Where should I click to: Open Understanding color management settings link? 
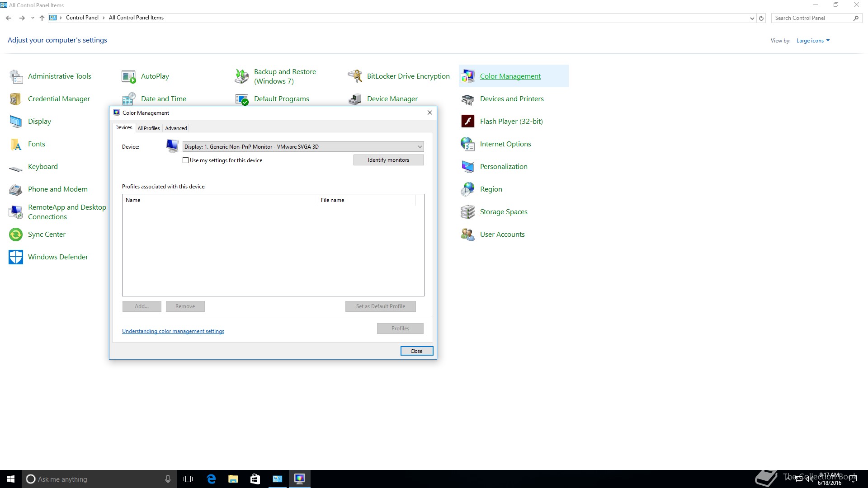(x=173, y=331)
